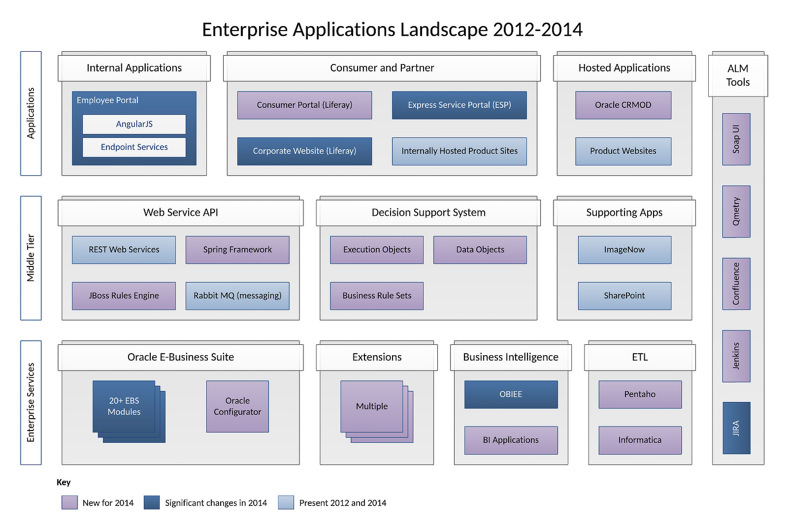Screen dimensions: 789x532
Task: Click the JBoss Rules Engine box
Action: point(124,296)
